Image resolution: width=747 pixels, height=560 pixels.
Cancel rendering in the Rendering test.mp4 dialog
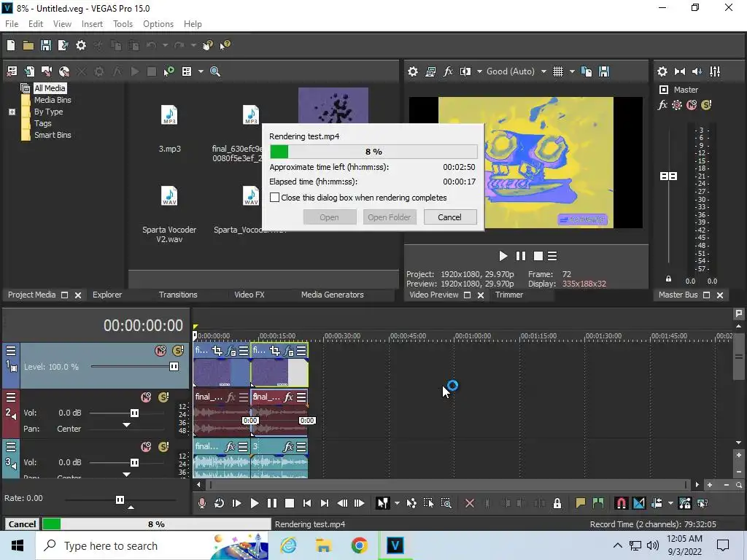(x=449, y=217)
